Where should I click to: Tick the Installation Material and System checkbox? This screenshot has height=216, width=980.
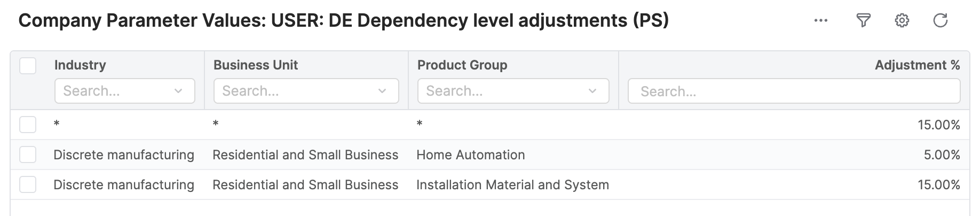click(28, 184)
